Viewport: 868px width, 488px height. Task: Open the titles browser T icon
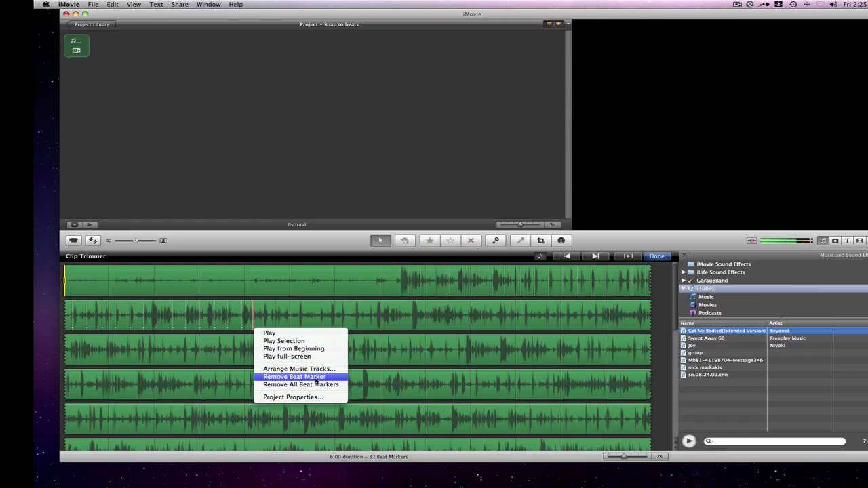[x=847, y=241]
